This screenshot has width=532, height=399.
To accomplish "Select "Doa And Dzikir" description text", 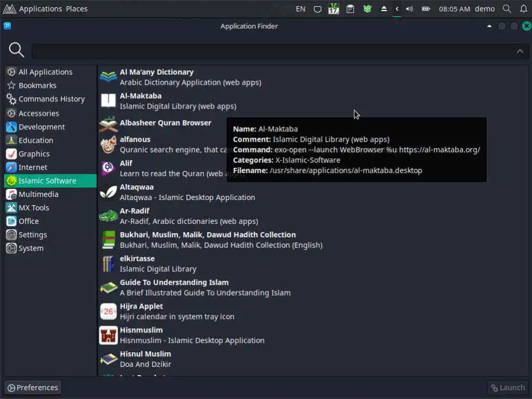I will click(x=145, y=364).
